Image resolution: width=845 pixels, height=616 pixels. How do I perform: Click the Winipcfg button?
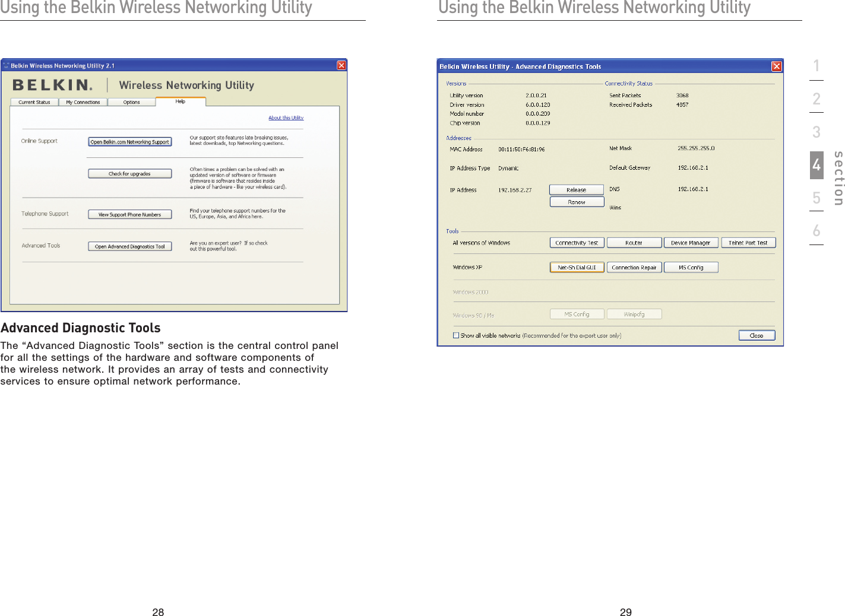[634, 314]
